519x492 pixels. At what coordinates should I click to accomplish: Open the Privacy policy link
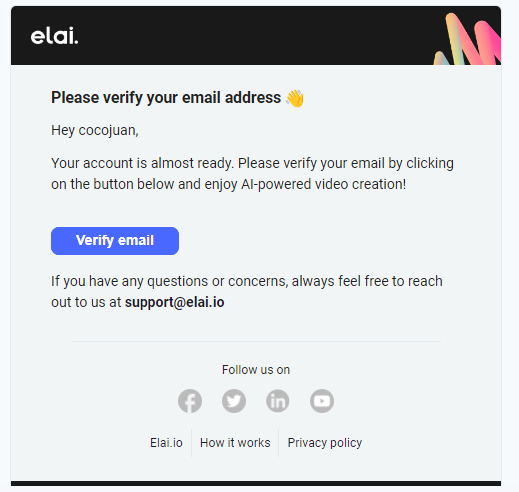pyautogui.click(x=325, y=443)
